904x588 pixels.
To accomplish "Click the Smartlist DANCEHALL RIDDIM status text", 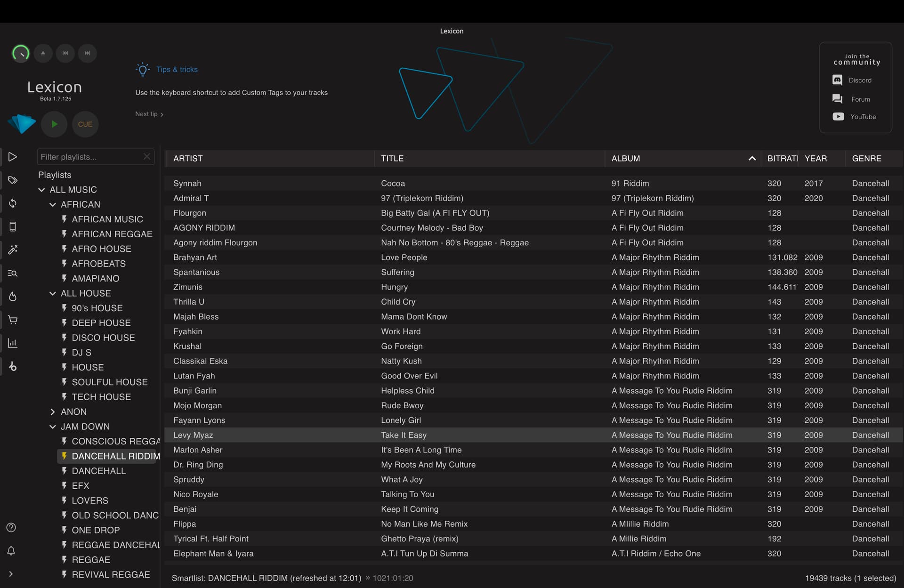I will pyautogui.click(x=266, y=578).
